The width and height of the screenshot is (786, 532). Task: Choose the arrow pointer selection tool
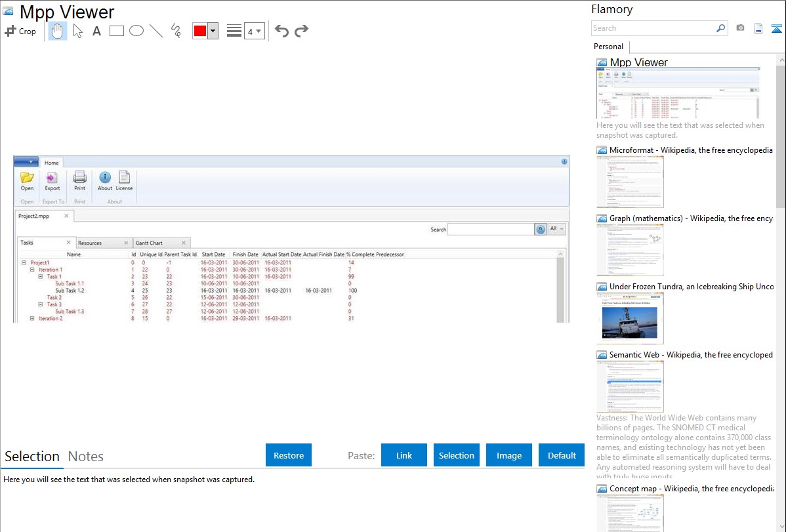click(77, 31)
